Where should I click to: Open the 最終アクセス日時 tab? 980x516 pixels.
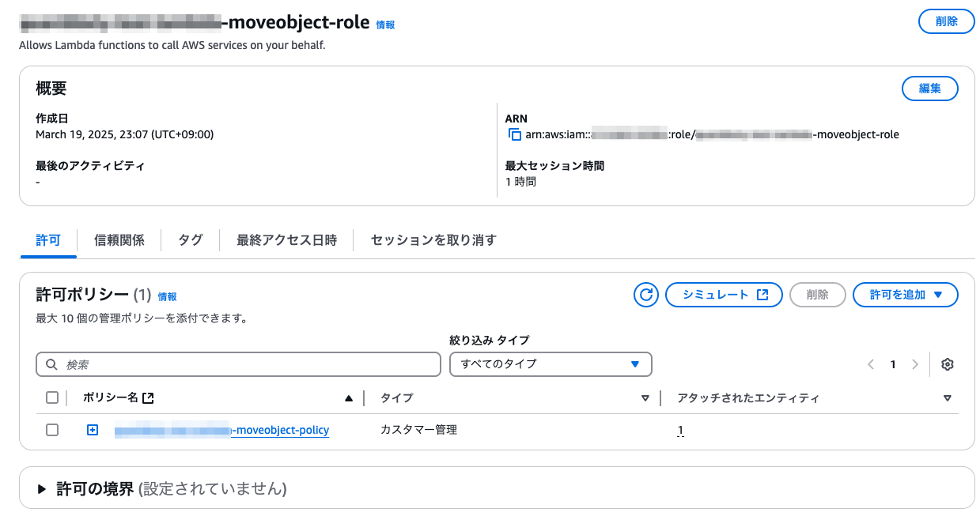tap(286, 240)
